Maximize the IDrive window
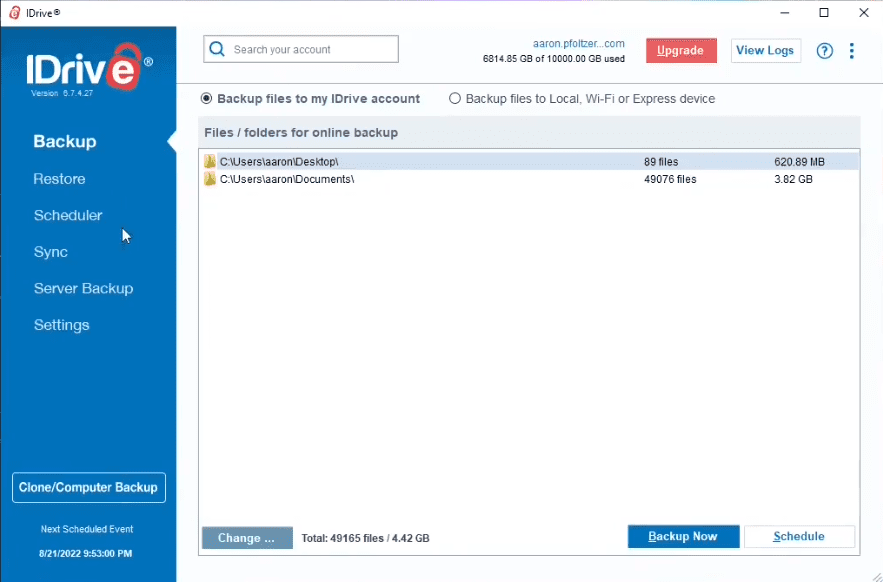The height and width of the screenshot is (582, 883). (x=824, y=12)
